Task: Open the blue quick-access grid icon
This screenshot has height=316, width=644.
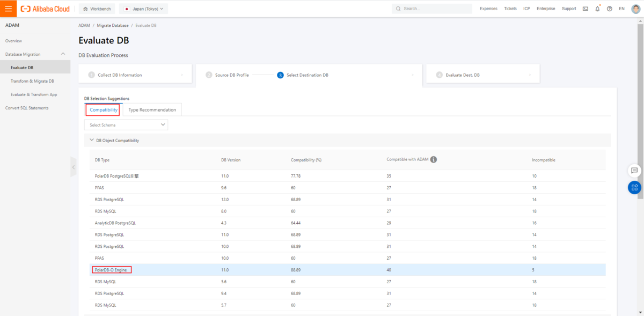Action: pyautogui.click(x=634, y=187)
